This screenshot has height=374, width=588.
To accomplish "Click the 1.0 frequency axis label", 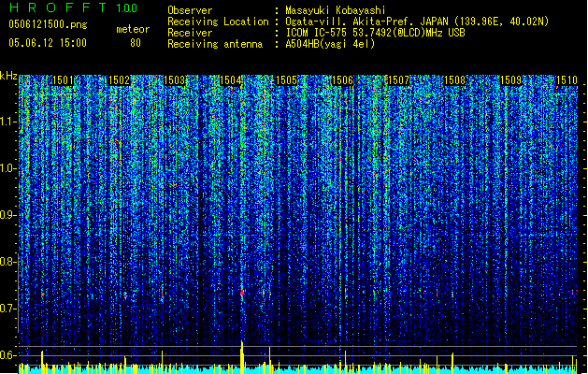I will tap(8, 168).
